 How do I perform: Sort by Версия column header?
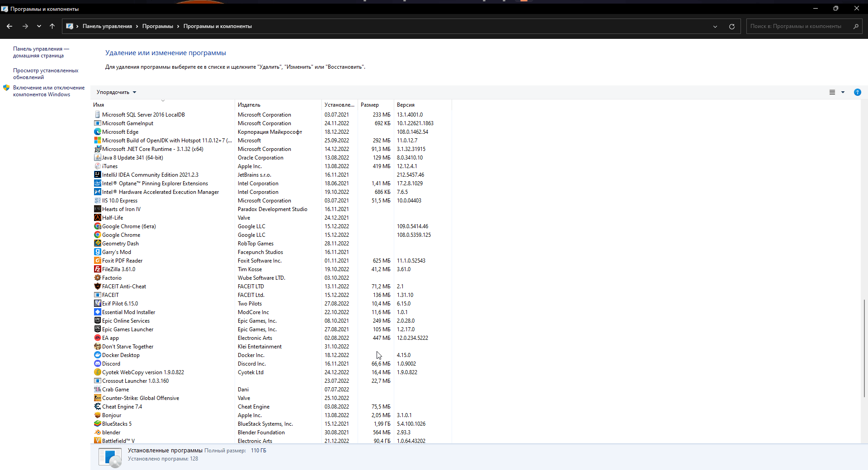click(x=423, y=105)
